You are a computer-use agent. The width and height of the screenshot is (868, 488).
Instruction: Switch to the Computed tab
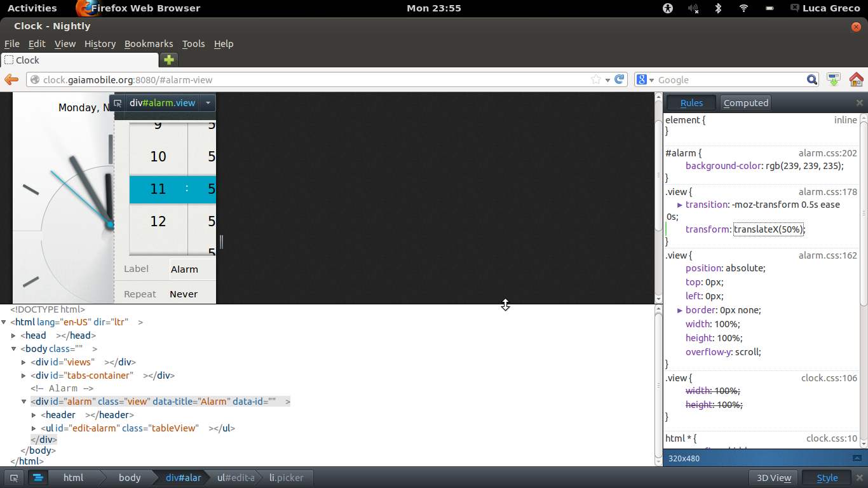click(746, 103)
